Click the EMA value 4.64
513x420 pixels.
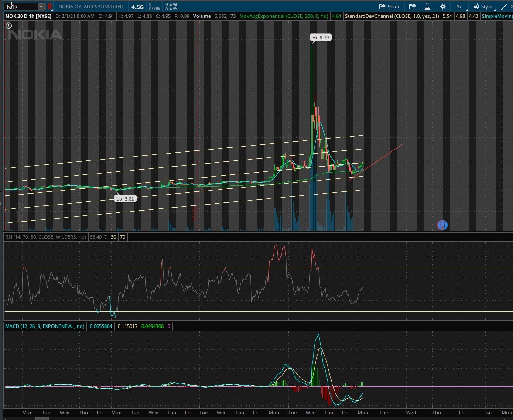click(x=336, y=16)
